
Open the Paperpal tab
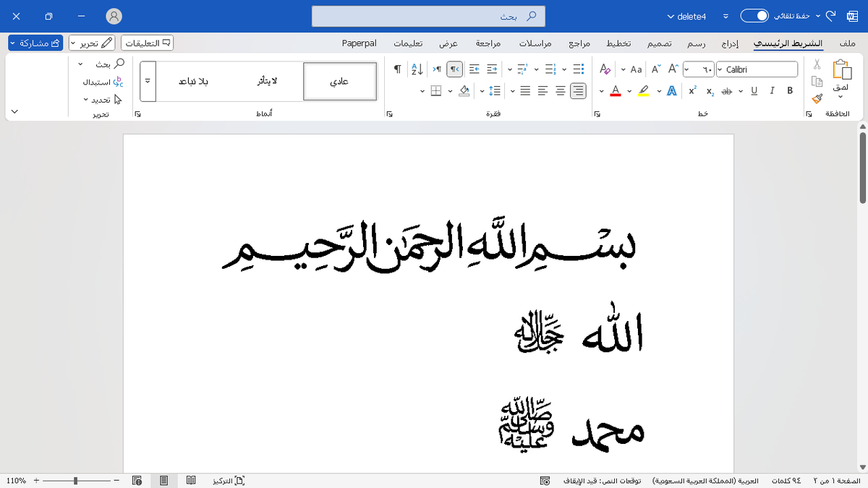click(x=359, y=43)
